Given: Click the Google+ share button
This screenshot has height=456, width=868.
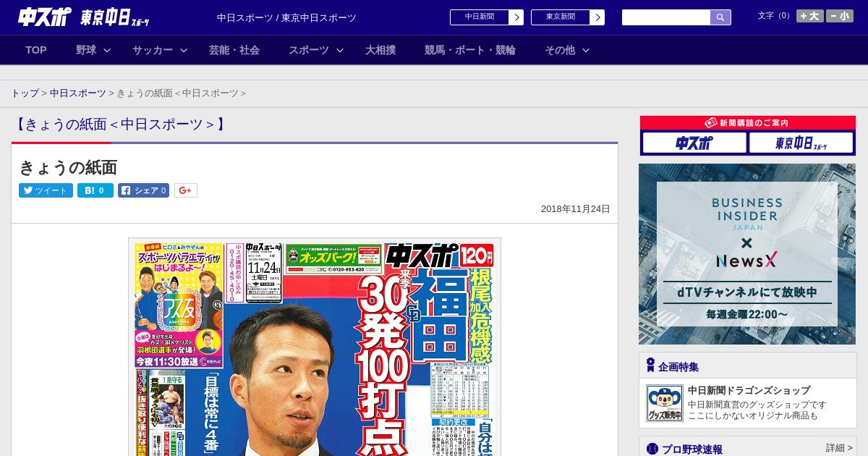Looking at the screenshot, I should [x=186, y=190].
